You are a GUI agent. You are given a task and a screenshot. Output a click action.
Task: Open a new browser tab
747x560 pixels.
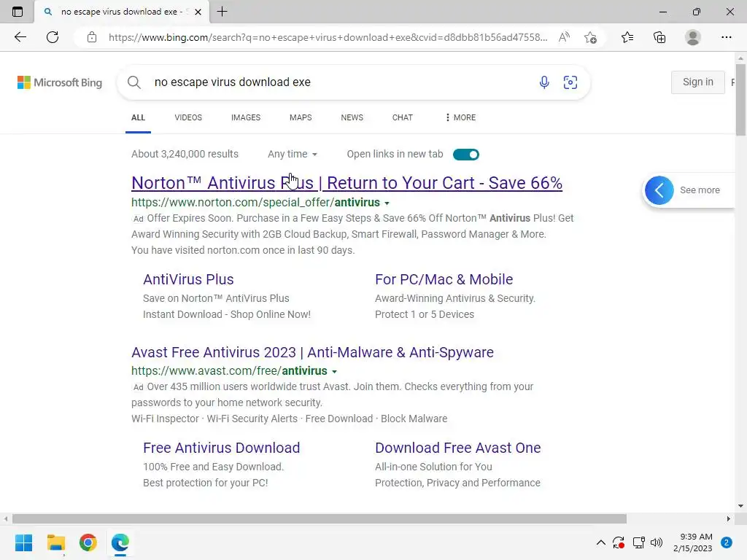coord(222,12)
